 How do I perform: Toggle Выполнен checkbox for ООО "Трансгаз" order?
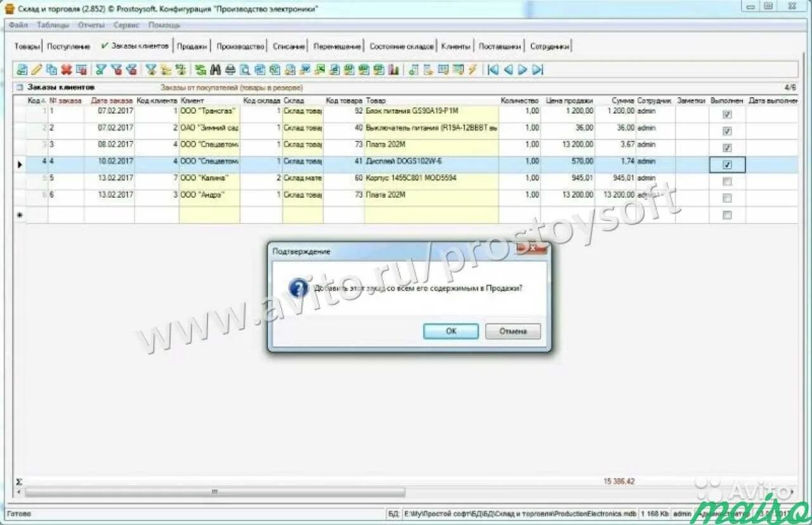[727, 115]
